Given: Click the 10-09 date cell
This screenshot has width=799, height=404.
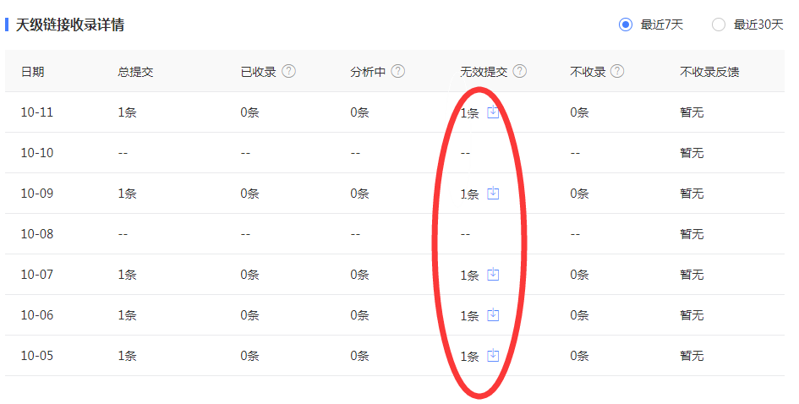Looking at the screenshot, I should click(37, 193).
